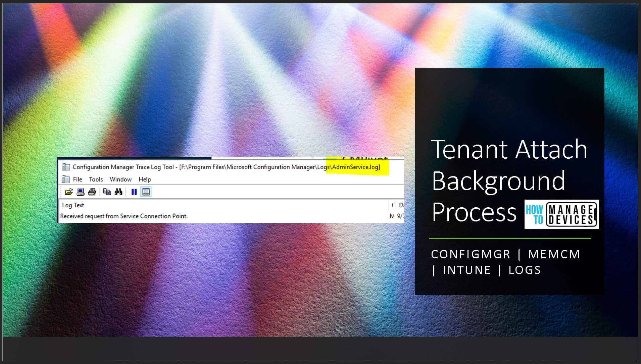Select the Service Connection Point log entry
Screen dimensions: 641x364
tap(124, 216)
